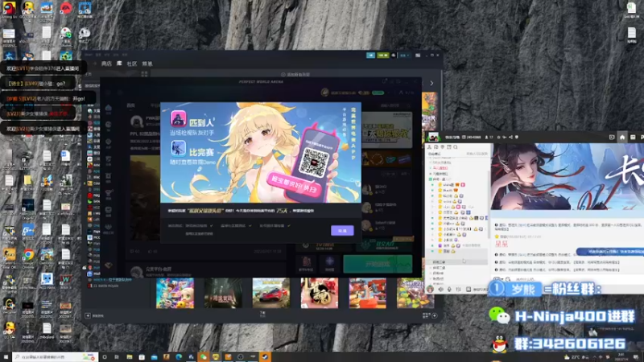Click the home icon in Perfect World Arena sidebar
The width and height of the screenshot is (644, 362).
click(x=109, y=108)
